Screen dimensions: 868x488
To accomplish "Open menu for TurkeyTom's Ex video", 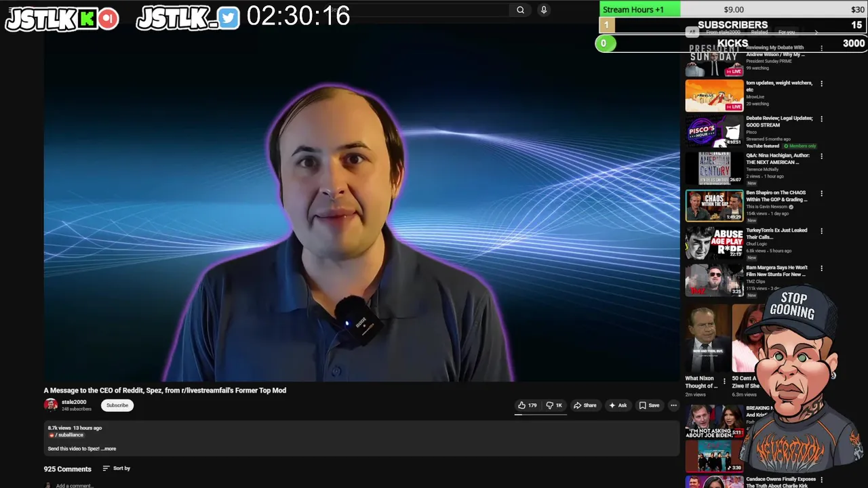I will (x=821, y=230).
